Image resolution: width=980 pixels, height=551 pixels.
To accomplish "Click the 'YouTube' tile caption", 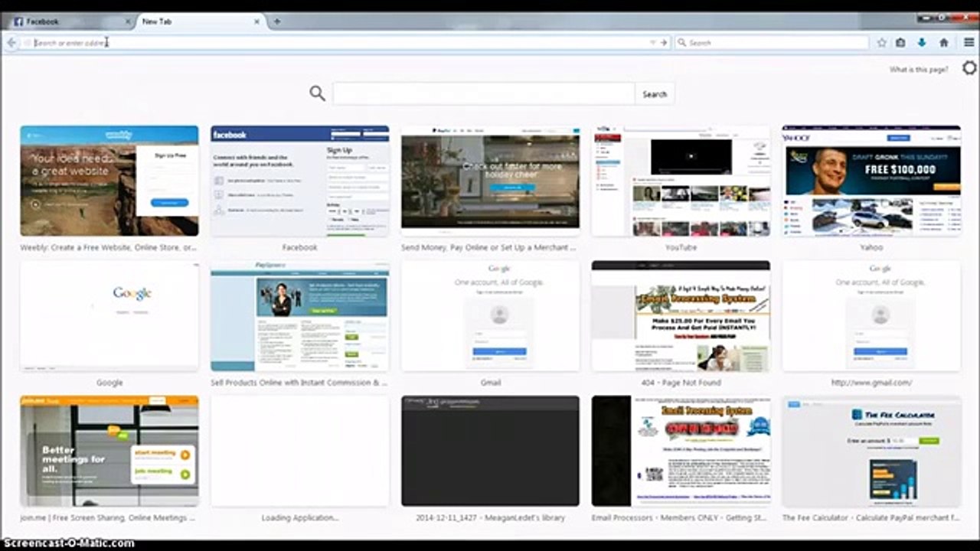I will click(x=681, y=247).
